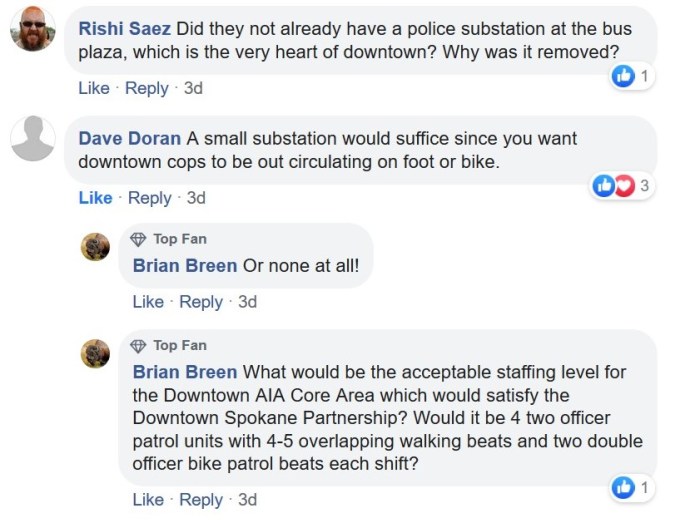Open like reaction count on Rishi's comment
This screenshot has width=700, height=523.
[632, 76]
